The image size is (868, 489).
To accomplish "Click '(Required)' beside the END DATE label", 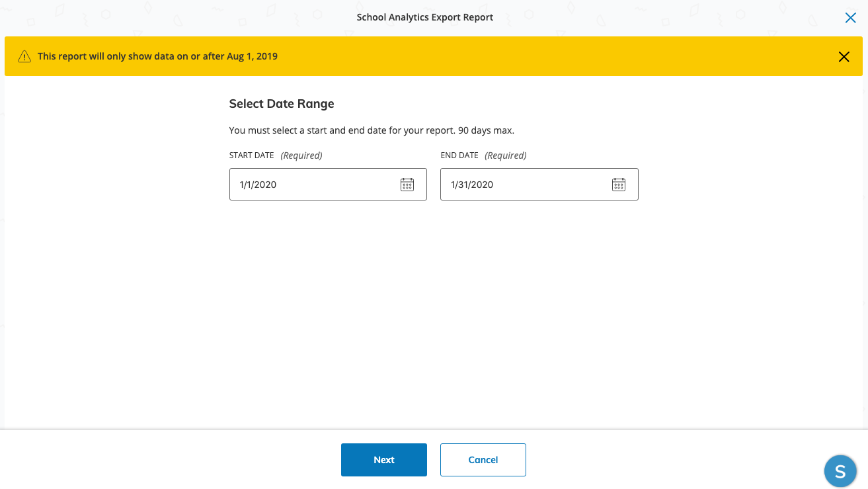I will tap(506, 156).
